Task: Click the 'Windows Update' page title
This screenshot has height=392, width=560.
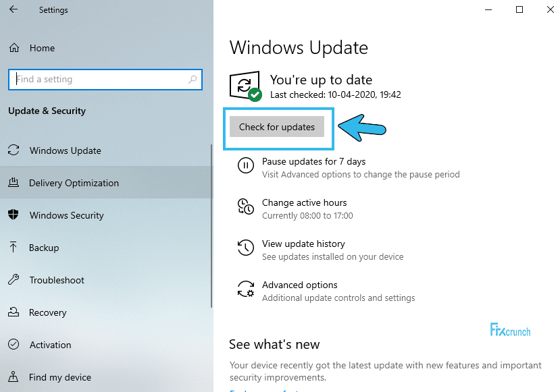Action: tap(299, 48)
